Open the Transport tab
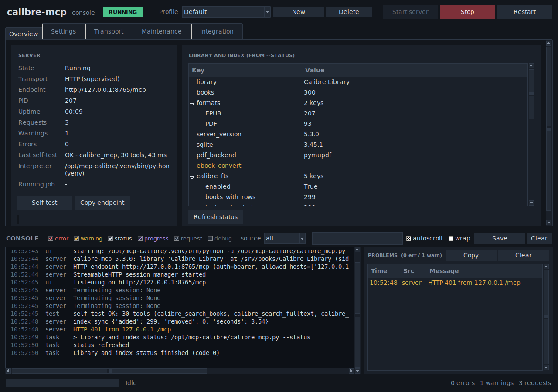 (109, 31)
